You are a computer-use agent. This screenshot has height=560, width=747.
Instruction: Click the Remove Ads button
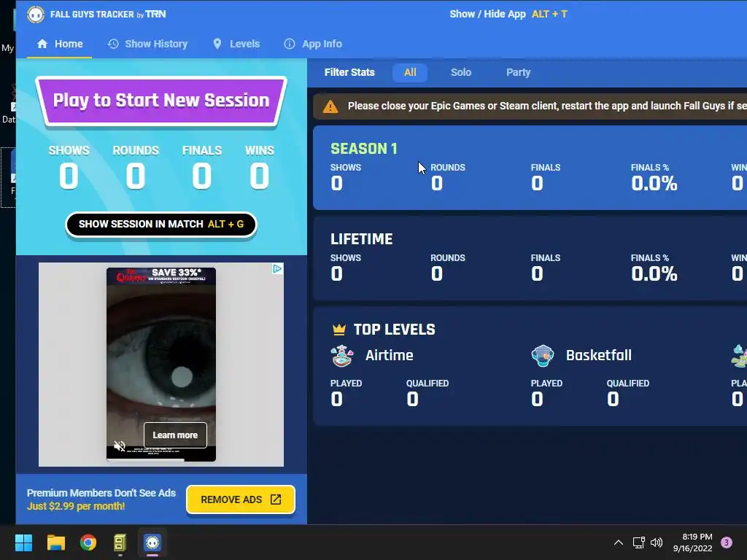pos(241,499)
